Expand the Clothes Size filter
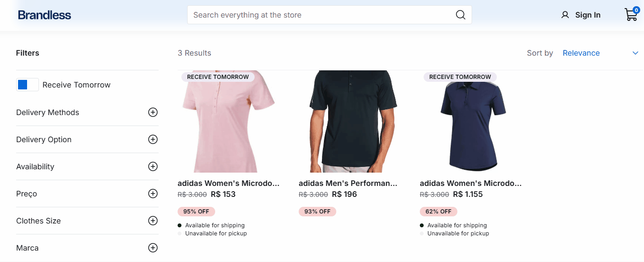Image resolution: width=644 pixels, height=262 pixels. (152, 221)
